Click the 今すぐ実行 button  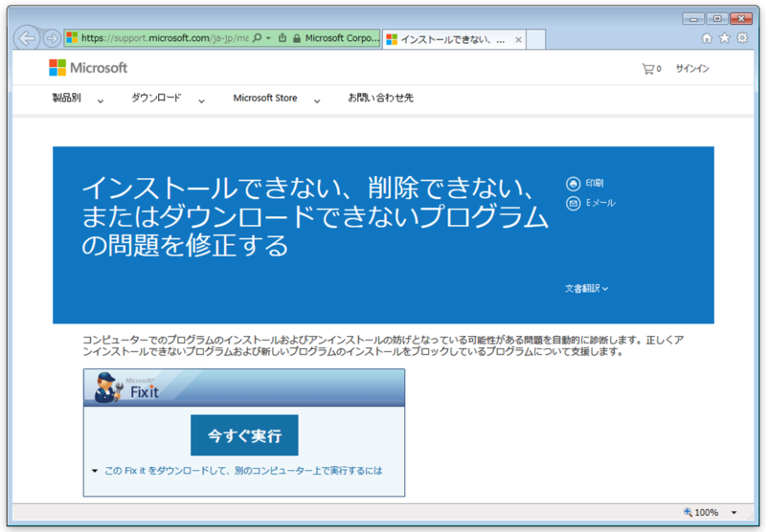click(x=244, y=435)
